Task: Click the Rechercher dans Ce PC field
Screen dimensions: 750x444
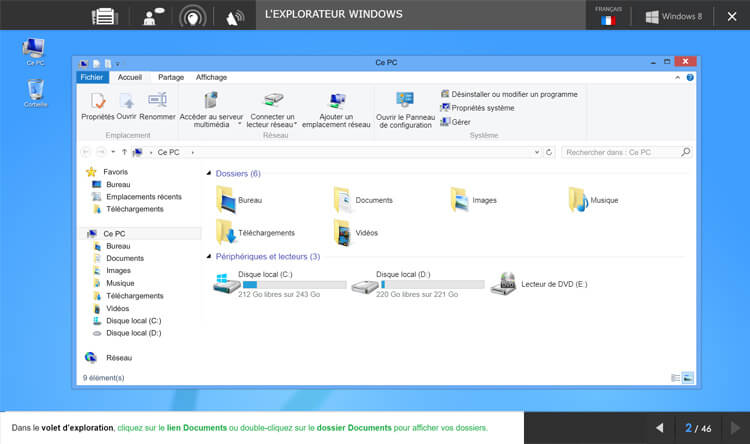Action: (626, 152)
